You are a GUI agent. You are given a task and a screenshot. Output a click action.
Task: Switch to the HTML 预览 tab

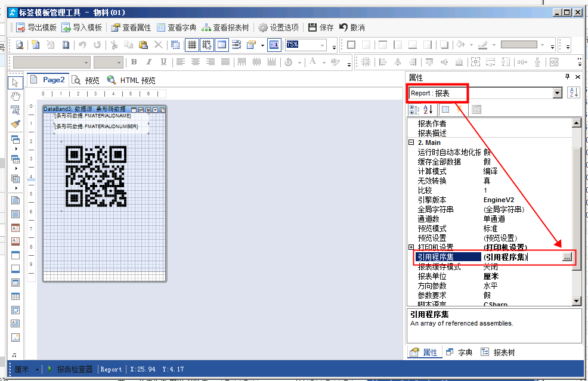point(131,80)
